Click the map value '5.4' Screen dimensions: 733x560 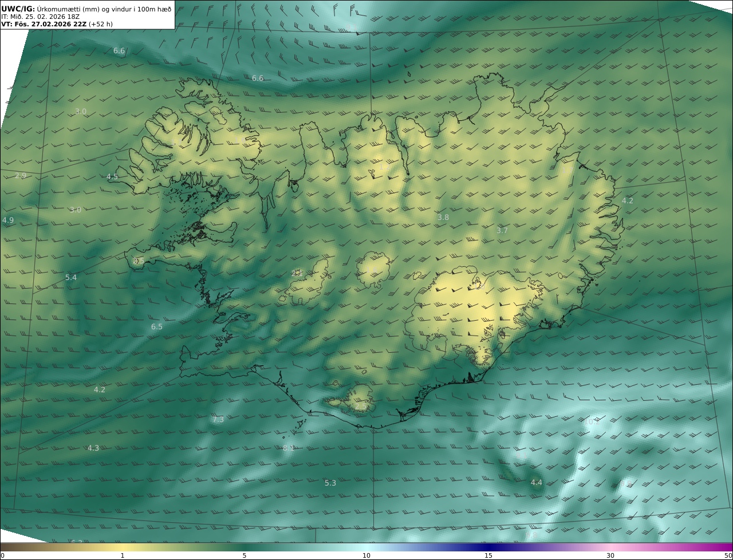click(71, 277)
